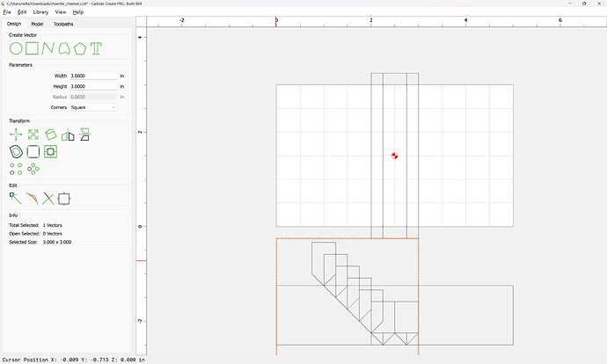Viewport: 607px width, 364px height.
Task: Open the Library menu
Action: pos(40,12)
